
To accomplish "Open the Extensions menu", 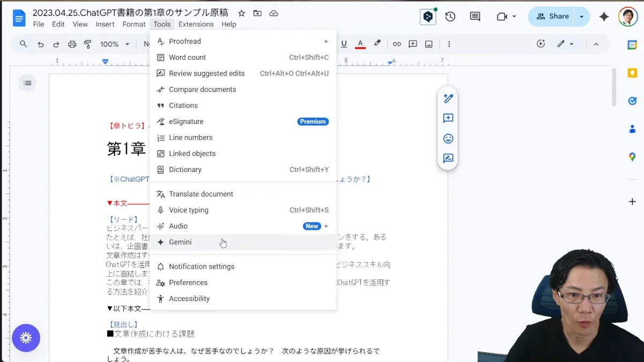I will pyautogui.click(x=196, y=24).
